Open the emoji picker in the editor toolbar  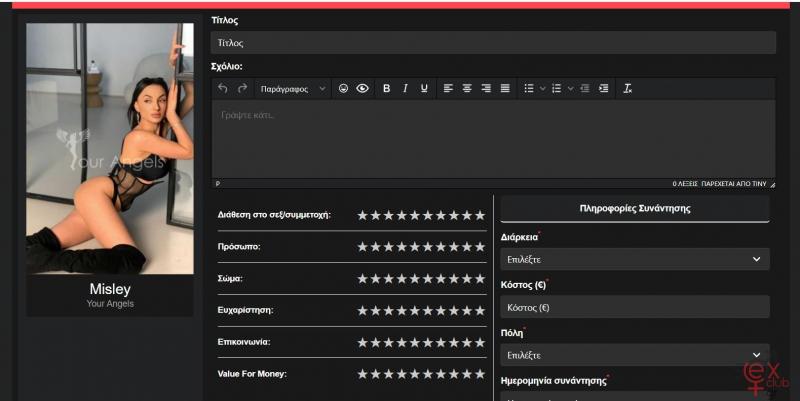pyautogui.click(x=343, y=88)
